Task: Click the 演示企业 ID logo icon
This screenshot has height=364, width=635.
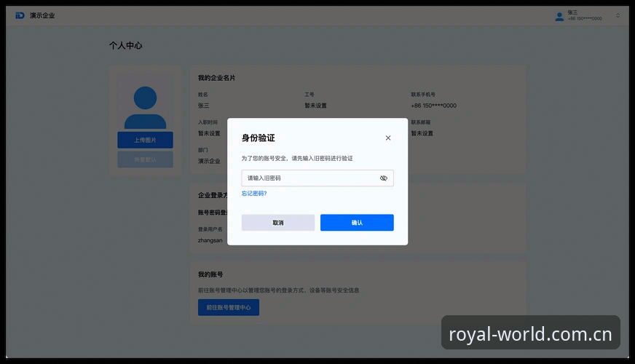Action: (x=20, y=15)
